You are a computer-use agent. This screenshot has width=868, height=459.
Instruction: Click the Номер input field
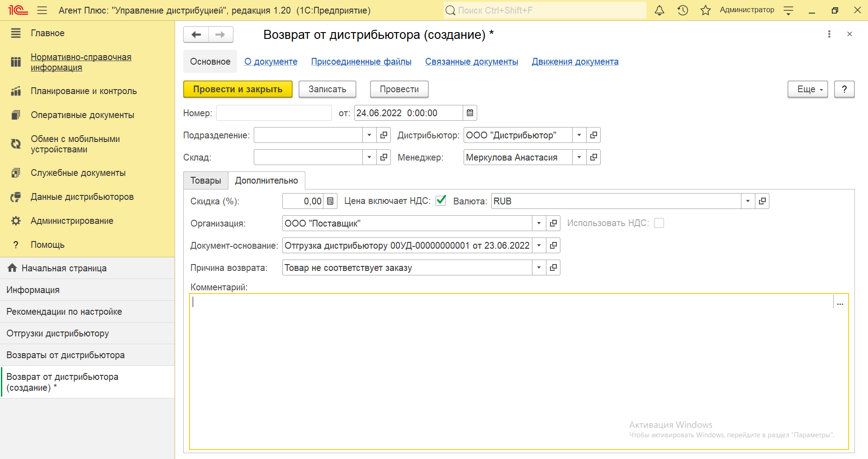tap(274, 113)
